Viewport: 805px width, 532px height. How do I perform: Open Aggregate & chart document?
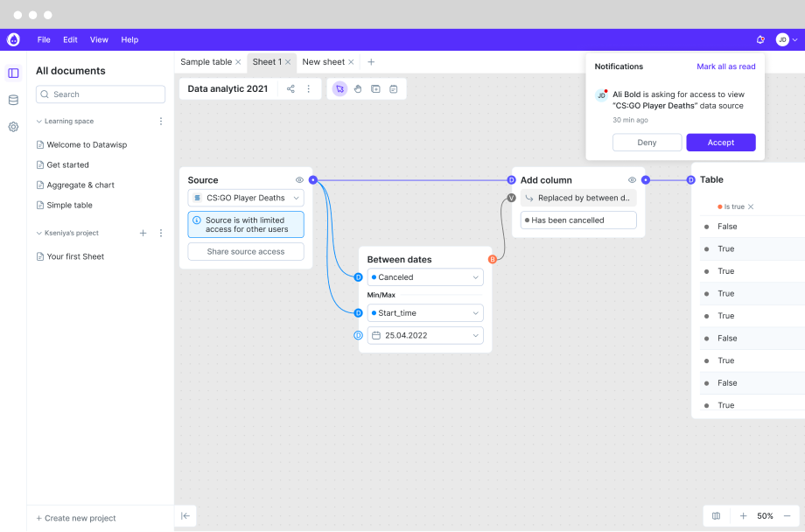point(75,185)
